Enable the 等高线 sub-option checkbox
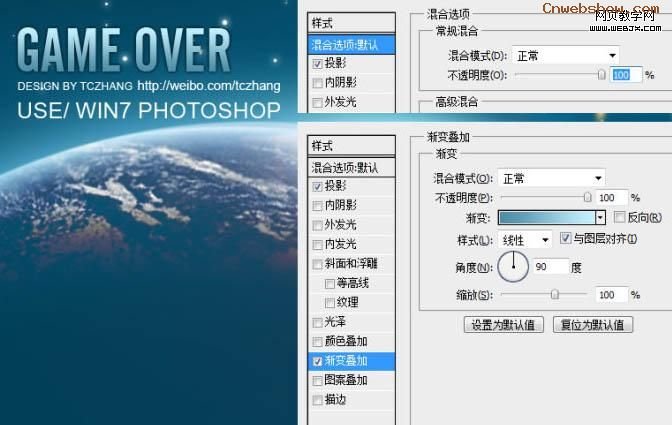Viewport: 672px width, 425px height. (330, 284)
